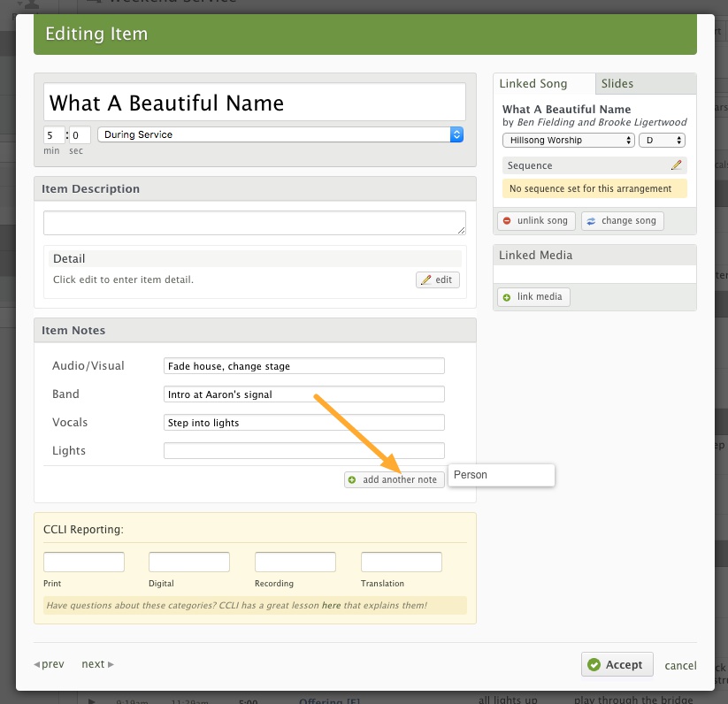Click the Item Description text area
Viewport: 728px width, 704px height.
[255, 223]
